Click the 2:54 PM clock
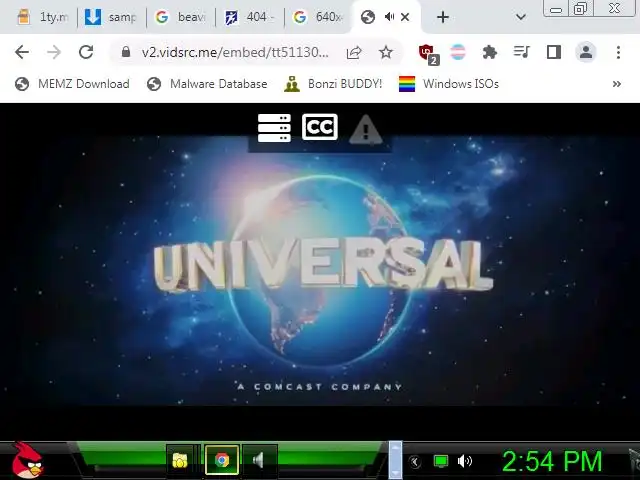 click(552, 461)
